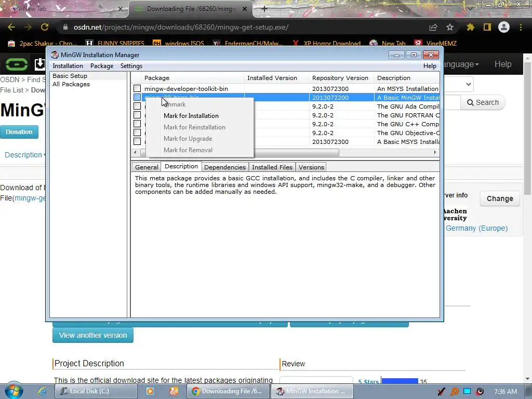Click package list scroll right arrow

click(x=435, y=152)
